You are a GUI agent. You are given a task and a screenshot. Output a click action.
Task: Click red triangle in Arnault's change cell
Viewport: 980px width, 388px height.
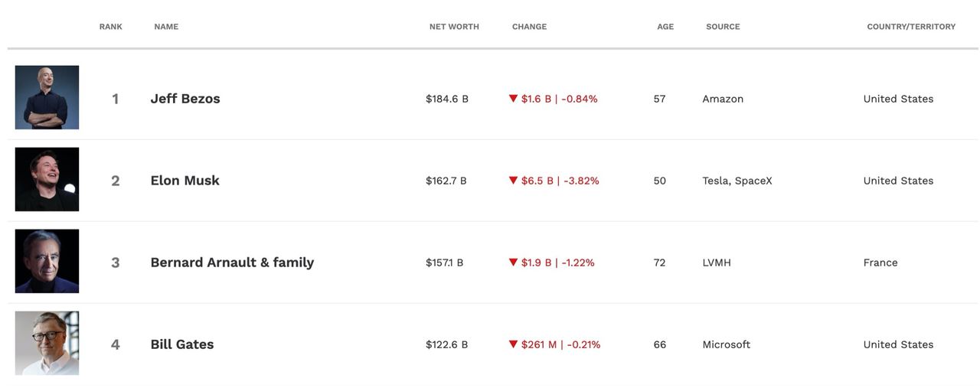[x=514, y=262]
